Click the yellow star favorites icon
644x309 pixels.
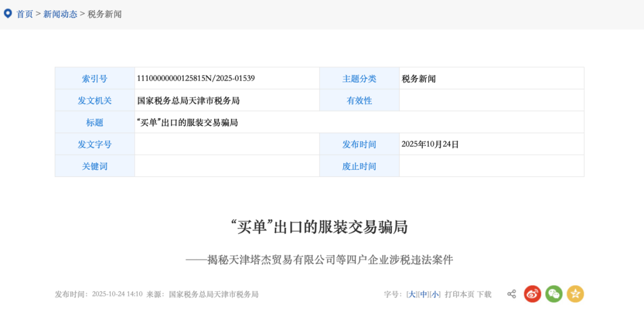point(575,294)
